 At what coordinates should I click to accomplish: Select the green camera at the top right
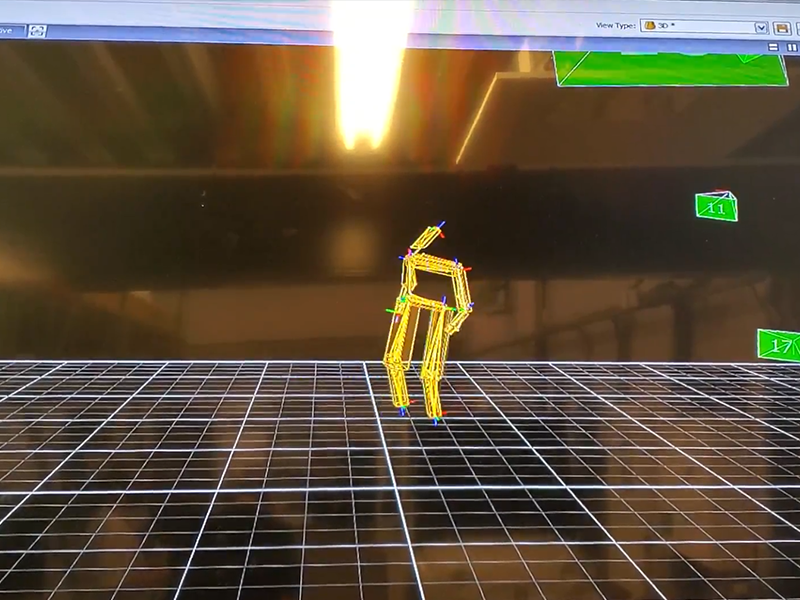pos(671,68)
